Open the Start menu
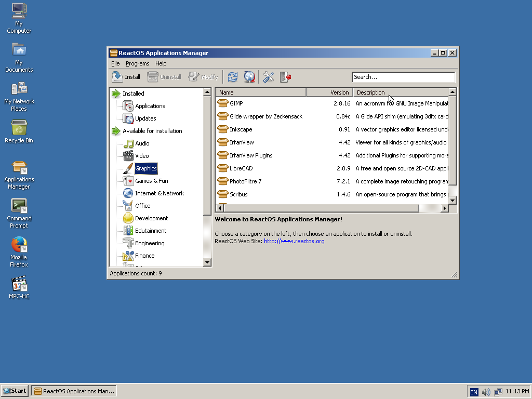Screen dimensions: 532x399 pyautogui.click(x=14, y=391)
